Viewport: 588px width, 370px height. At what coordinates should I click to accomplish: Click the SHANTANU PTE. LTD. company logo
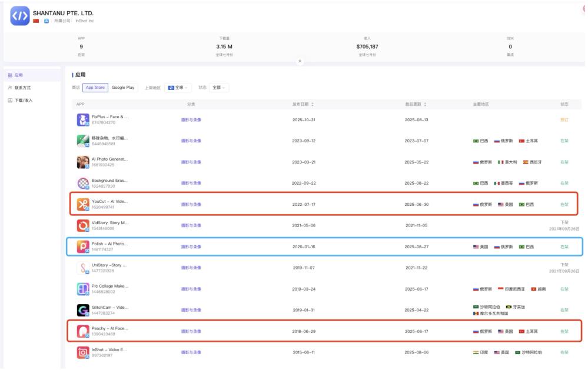coord(20,16)
